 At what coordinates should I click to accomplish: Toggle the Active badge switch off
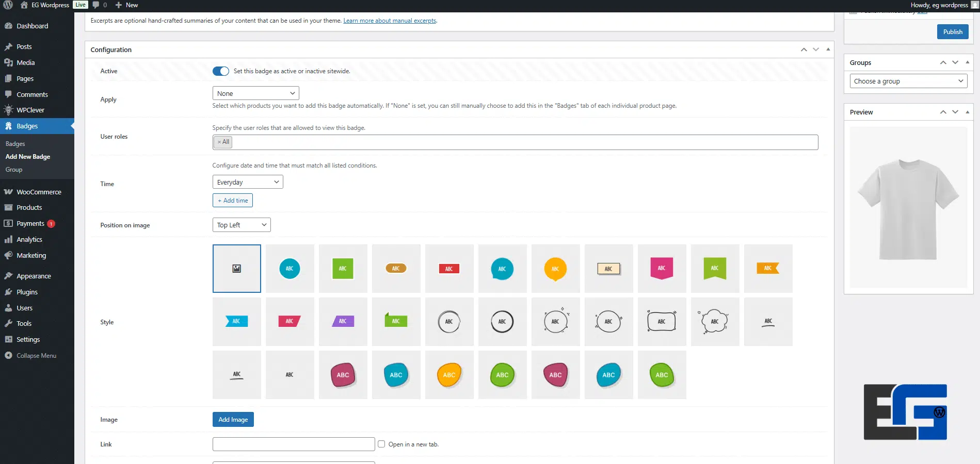pyautogui.click(x=220, y=71)
